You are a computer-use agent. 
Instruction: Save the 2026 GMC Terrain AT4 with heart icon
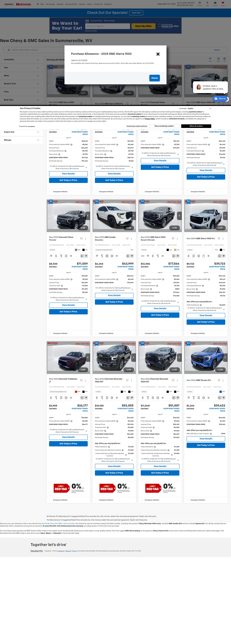[219, 380]
